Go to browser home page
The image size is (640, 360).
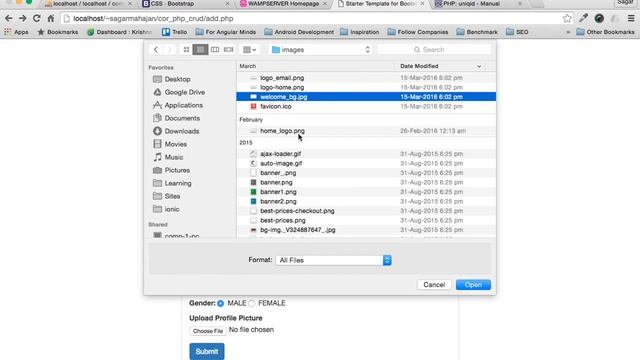click(51, 18)
